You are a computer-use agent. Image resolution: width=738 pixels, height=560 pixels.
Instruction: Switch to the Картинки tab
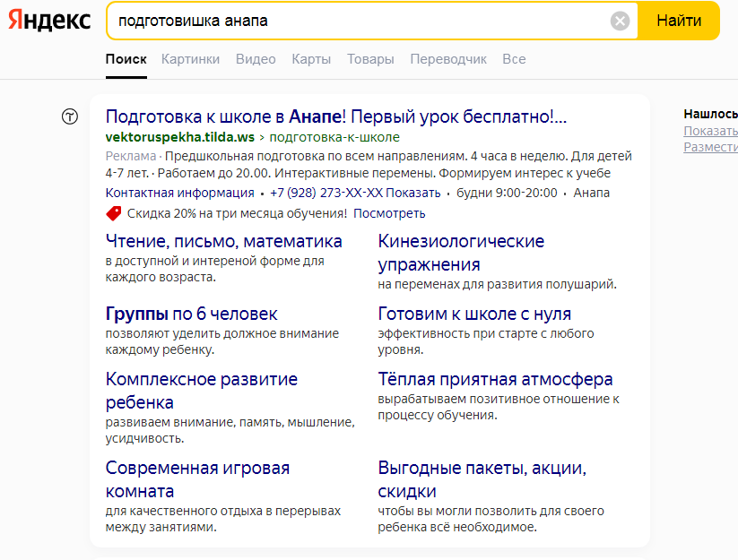coord(191,59)
